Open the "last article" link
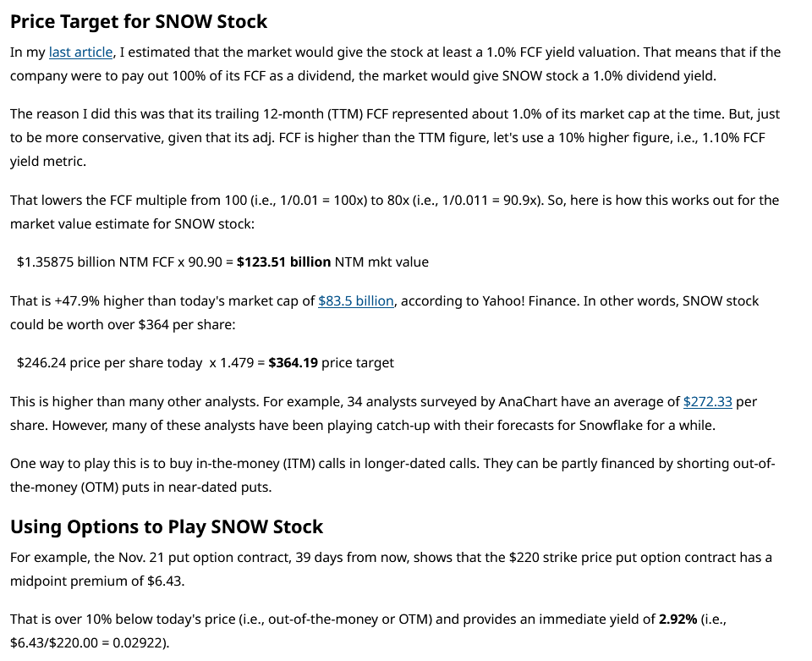 [80, 52]
